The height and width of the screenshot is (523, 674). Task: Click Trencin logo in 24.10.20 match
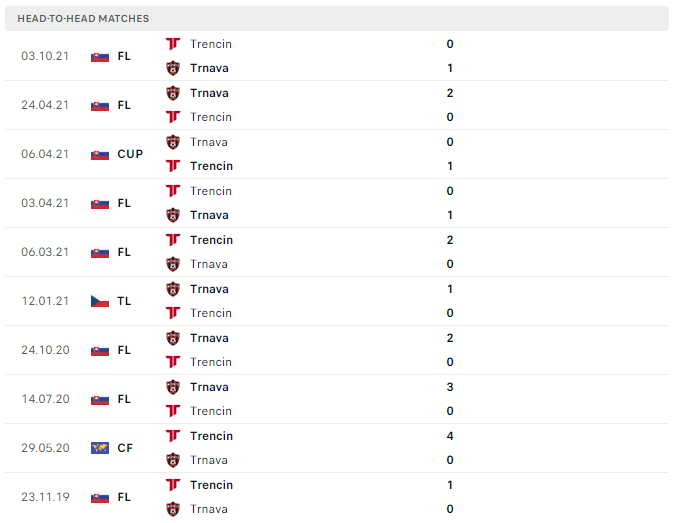click(173, 362)
